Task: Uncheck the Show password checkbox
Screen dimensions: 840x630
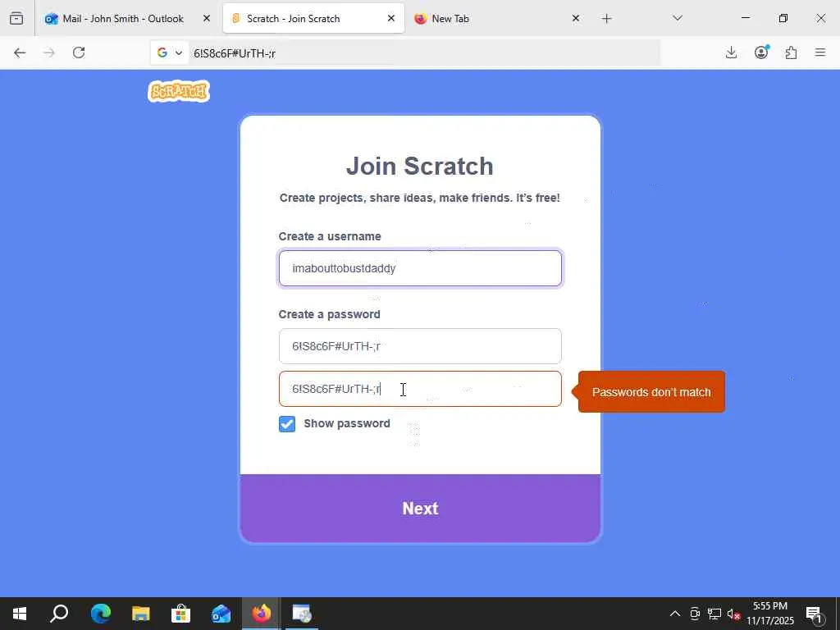Action: coord(286,424)
